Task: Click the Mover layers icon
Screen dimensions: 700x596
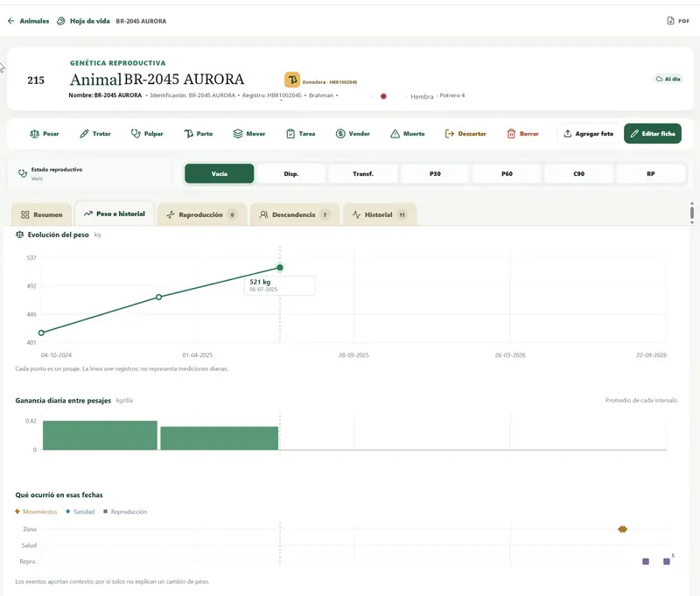Action: click(238, 134)
